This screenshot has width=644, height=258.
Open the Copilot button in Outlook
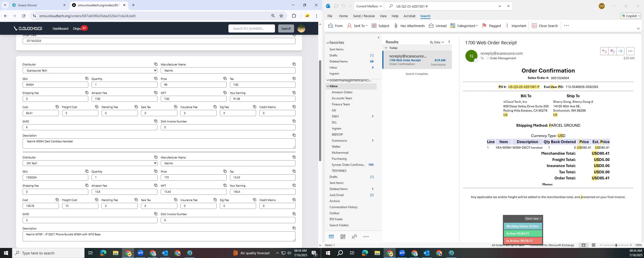pos(631,16)
